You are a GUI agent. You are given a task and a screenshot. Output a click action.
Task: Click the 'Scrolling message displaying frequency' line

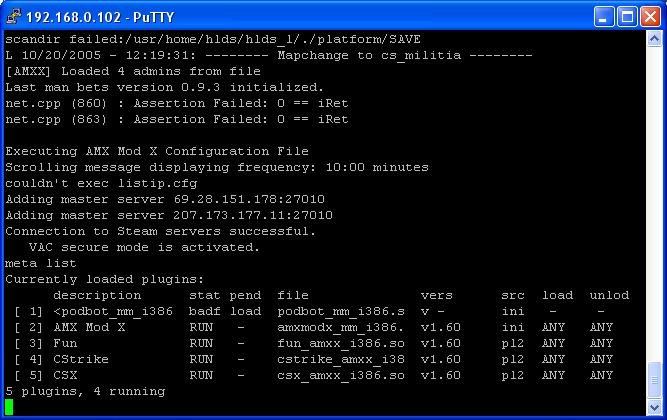217,167
